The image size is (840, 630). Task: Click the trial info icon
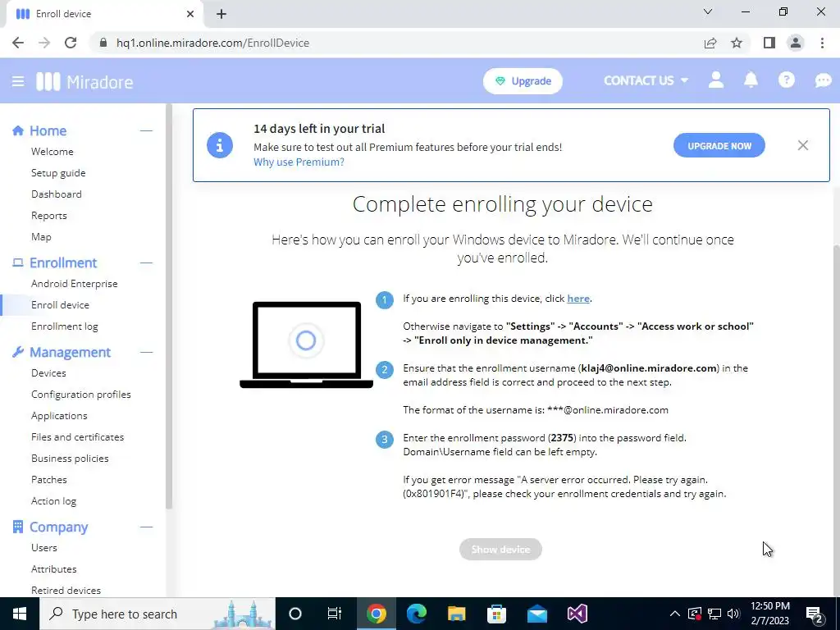pos(220,145)
